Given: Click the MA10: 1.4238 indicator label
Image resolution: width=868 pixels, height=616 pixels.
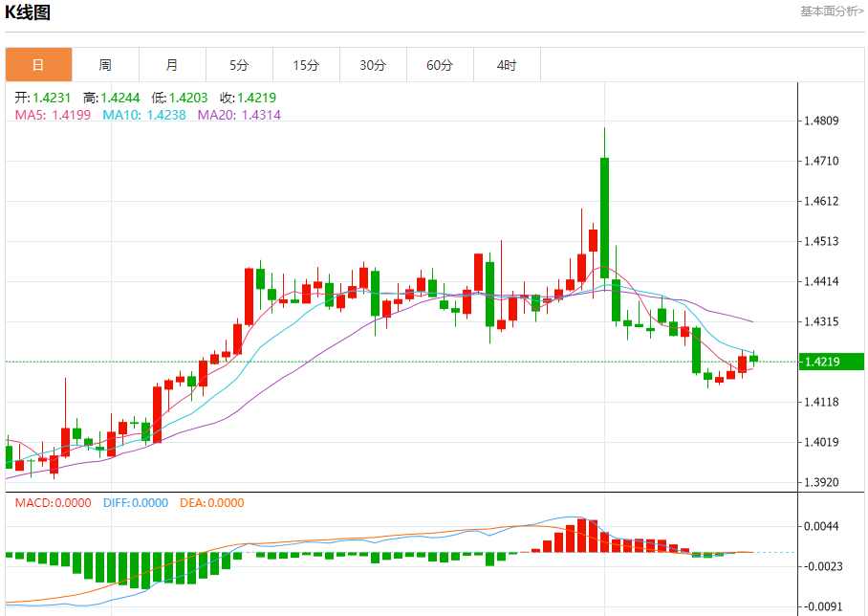Looking at the screenshot, I should point(144,115).
